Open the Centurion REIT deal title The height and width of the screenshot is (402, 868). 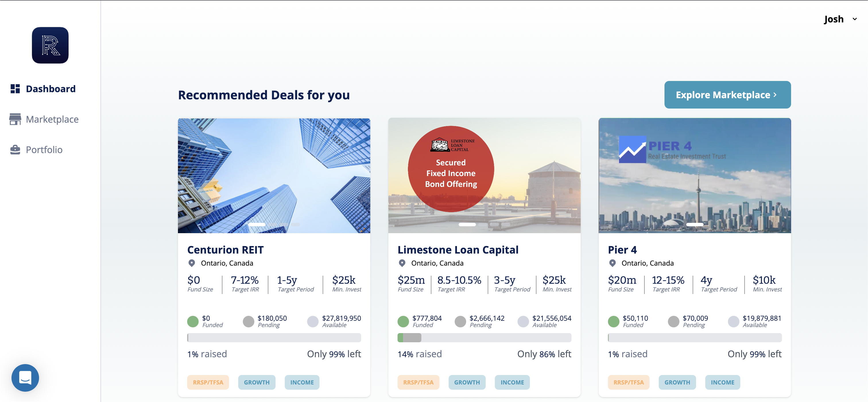(225, 250)
